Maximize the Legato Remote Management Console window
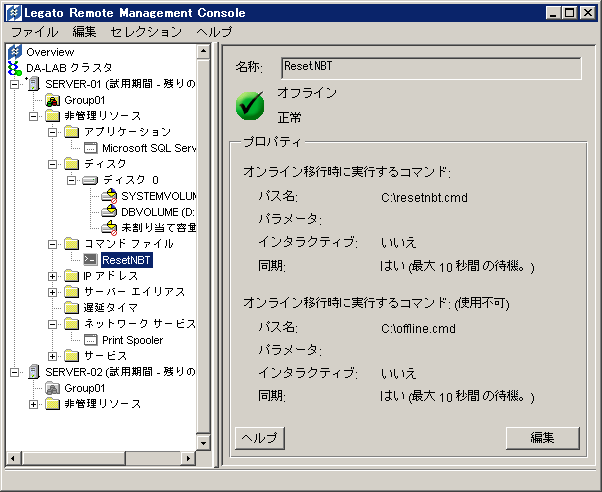 (570, 13)
